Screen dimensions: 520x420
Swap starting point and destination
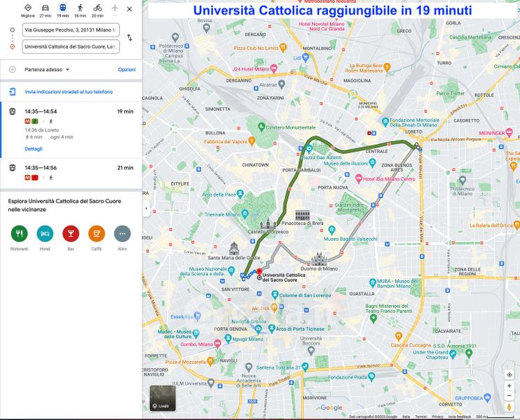130,38
